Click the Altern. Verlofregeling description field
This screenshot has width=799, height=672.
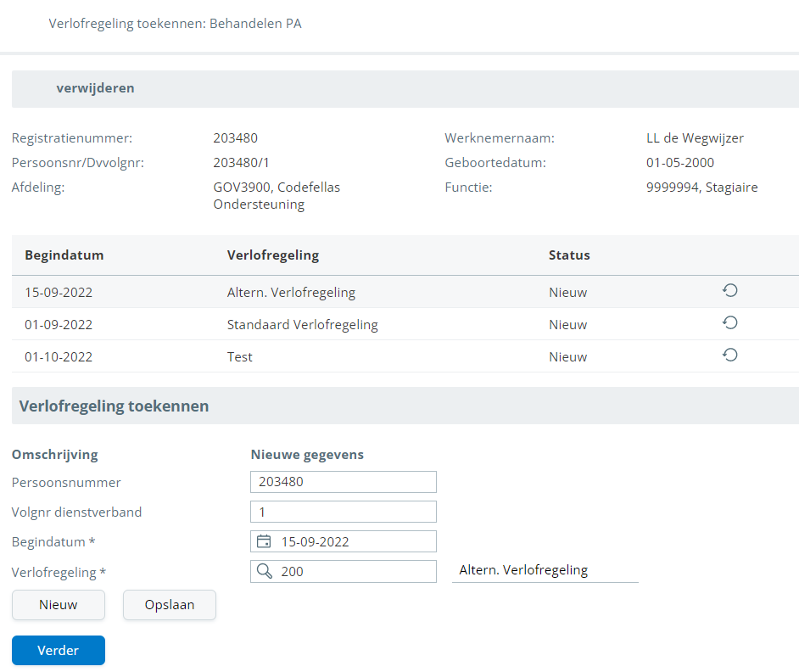click(545, 570)
